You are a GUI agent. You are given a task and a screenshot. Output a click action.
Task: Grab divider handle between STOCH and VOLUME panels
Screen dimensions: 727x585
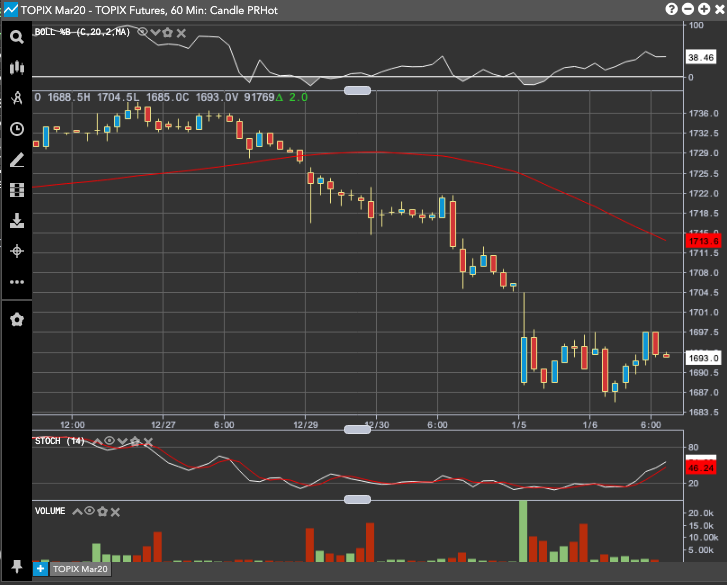(357, 499)
